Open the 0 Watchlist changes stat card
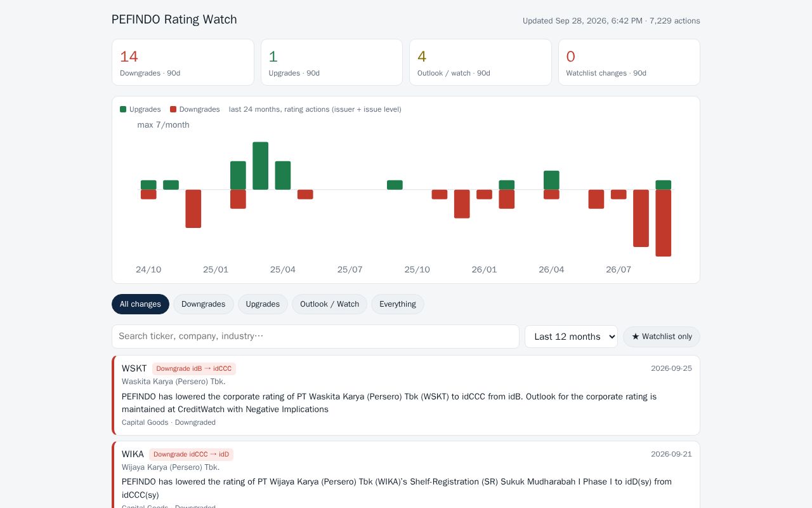 [x=629, y=62]
